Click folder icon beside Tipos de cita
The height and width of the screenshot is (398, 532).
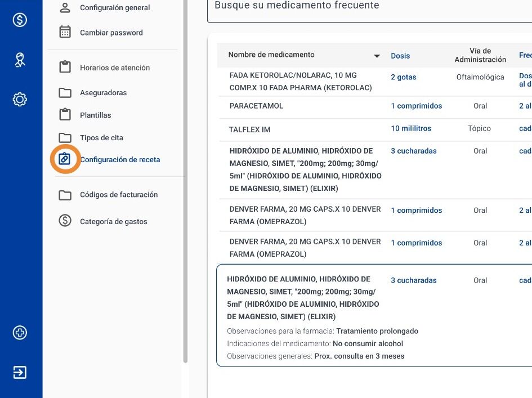click(65, 137)
